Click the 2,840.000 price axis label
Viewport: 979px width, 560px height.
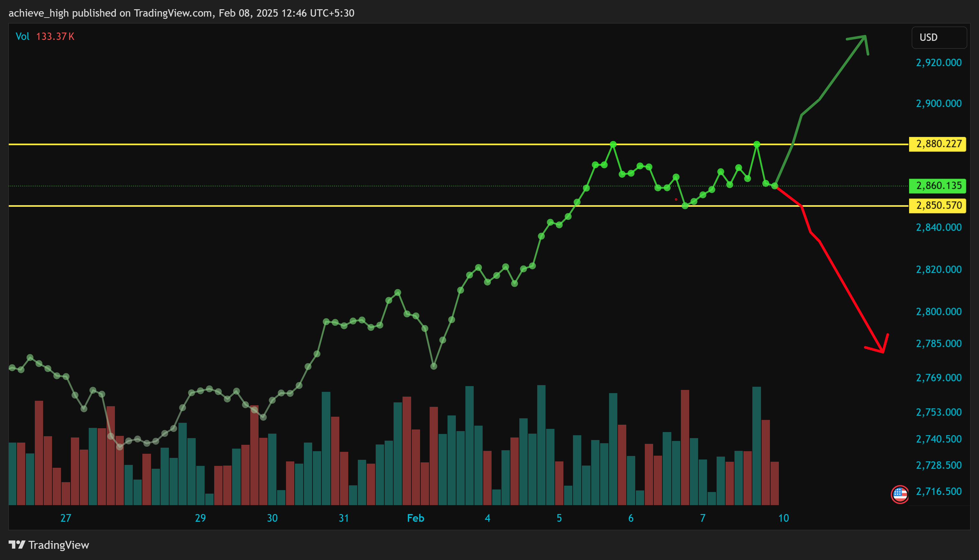[938, 227]
